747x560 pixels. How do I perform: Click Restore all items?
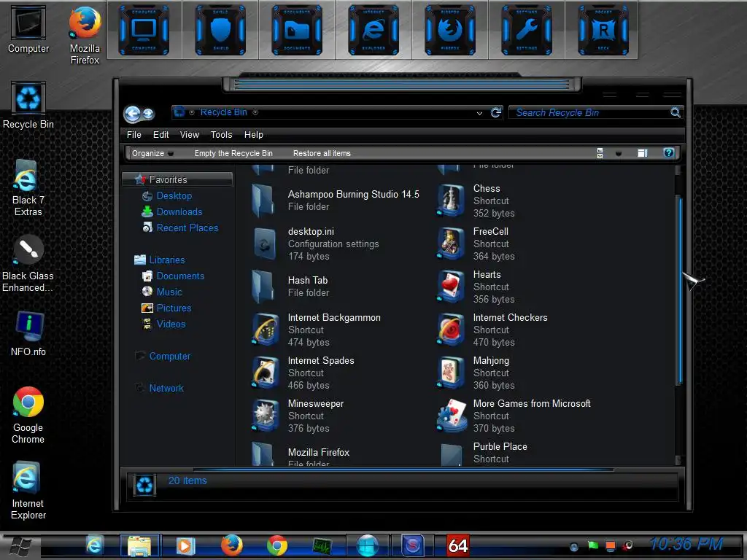tap(322, 153)
